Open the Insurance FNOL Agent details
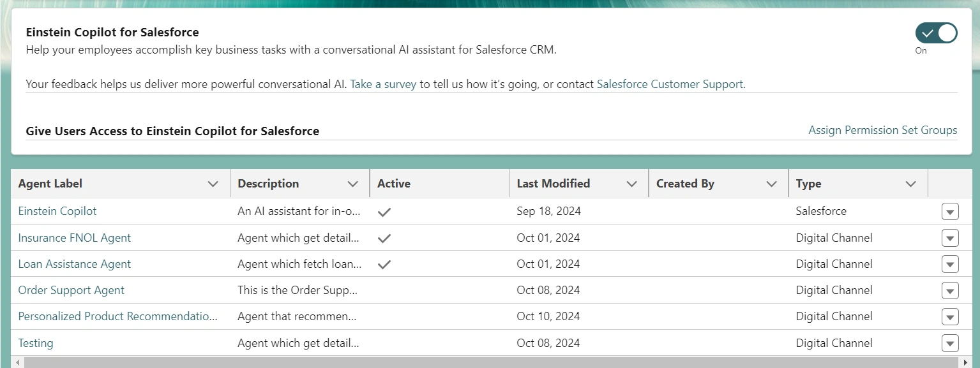980x368 pixels. click(x=75, y=237)
